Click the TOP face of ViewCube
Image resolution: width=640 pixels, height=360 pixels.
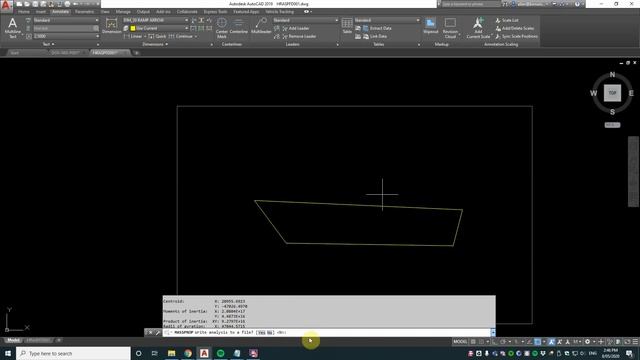612,93
